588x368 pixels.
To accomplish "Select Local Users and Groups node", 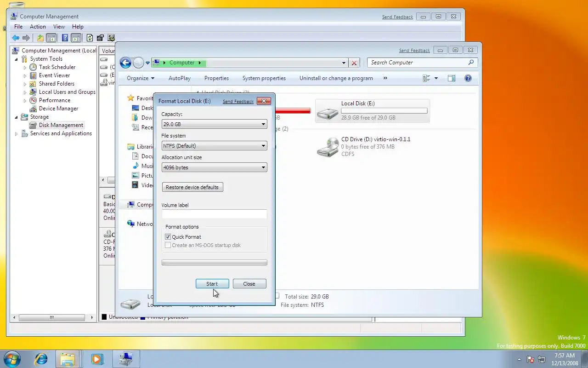I will pyautogui.click(x=67, y=92).
